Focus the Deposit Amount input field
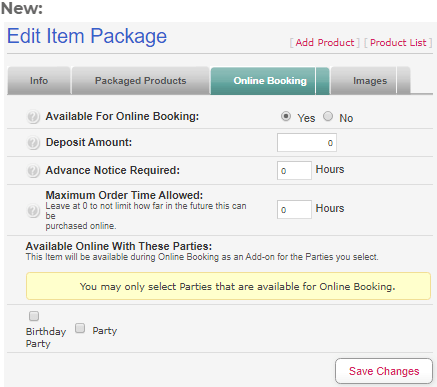 307,143
